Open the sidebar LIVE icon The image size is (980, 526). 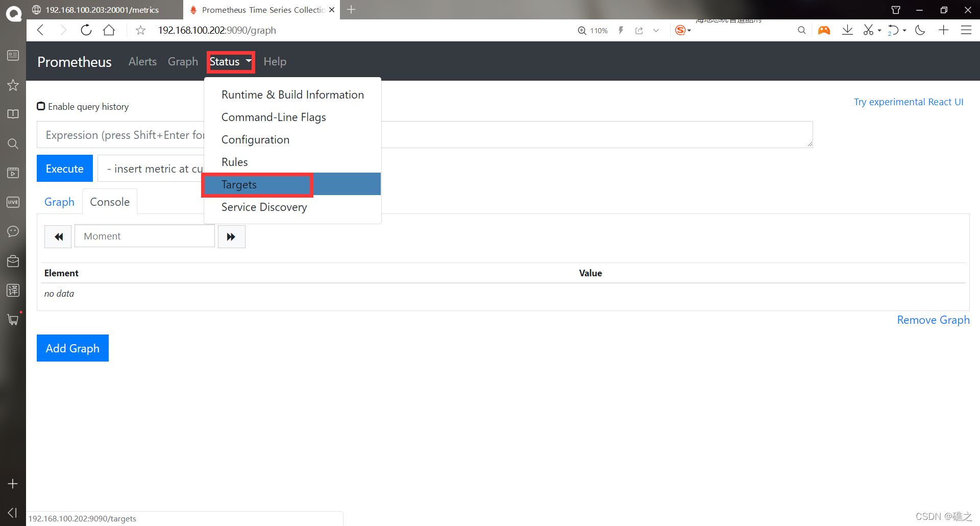tap(13, 202)
